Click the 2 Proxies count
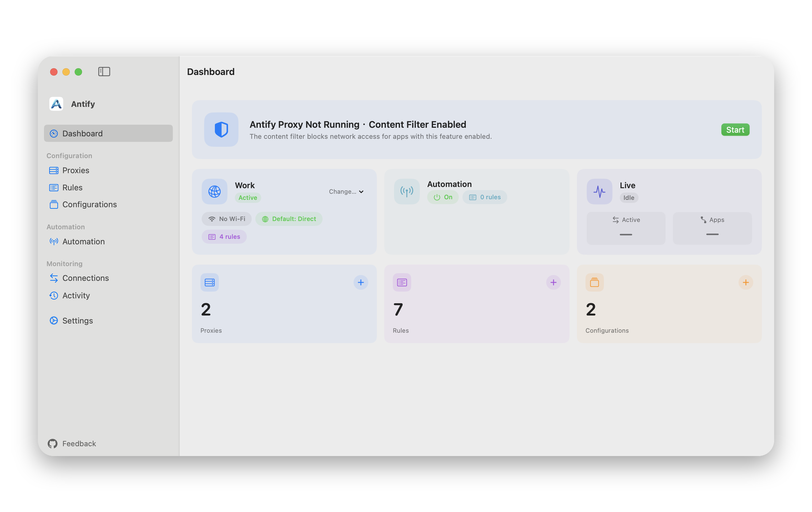 pos(206,310)
